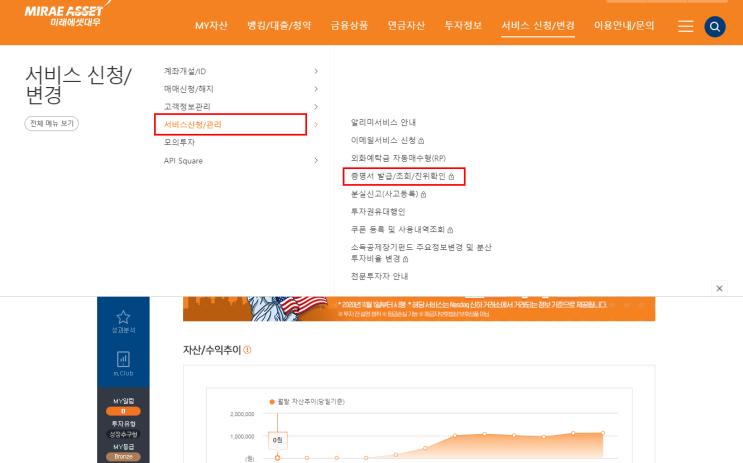
Task: Expand 고객정보관리 chevron
Action: 316,107
